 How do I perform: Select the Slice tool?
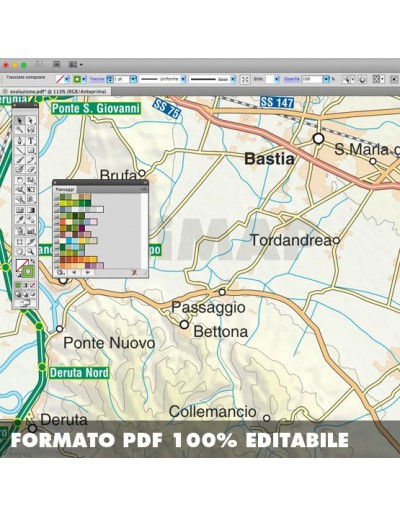(30, 241)
